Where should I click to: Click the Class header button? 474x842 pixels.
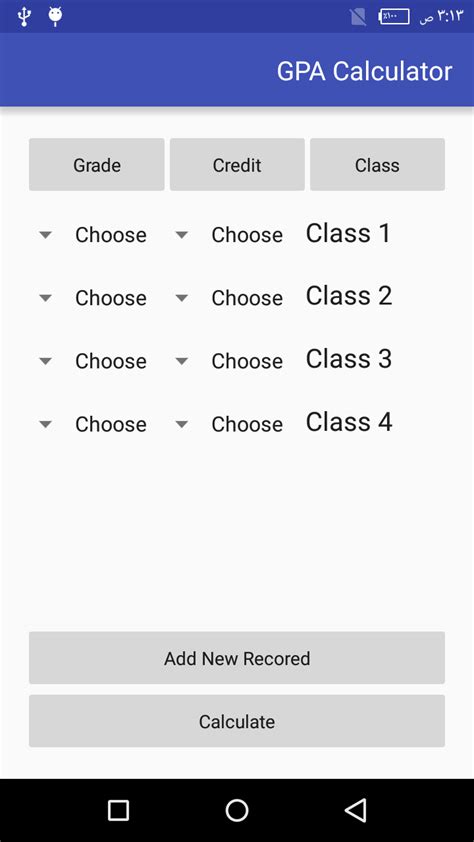(377, 164)
